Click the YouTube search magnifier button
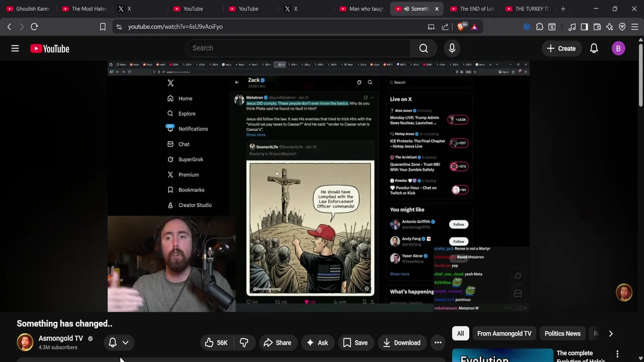The image size is (644, 362). 424,48
